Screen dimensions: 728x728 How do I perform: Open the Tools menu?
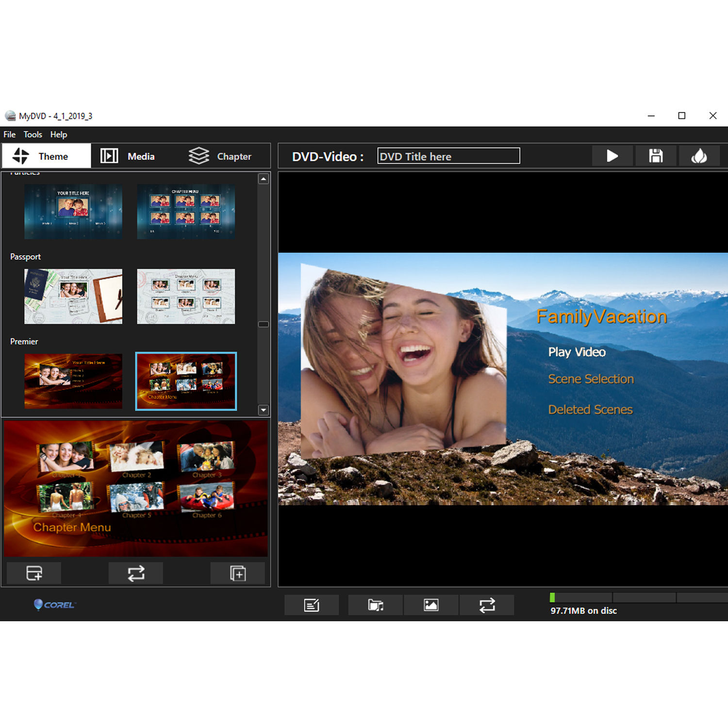click(33, 134)
